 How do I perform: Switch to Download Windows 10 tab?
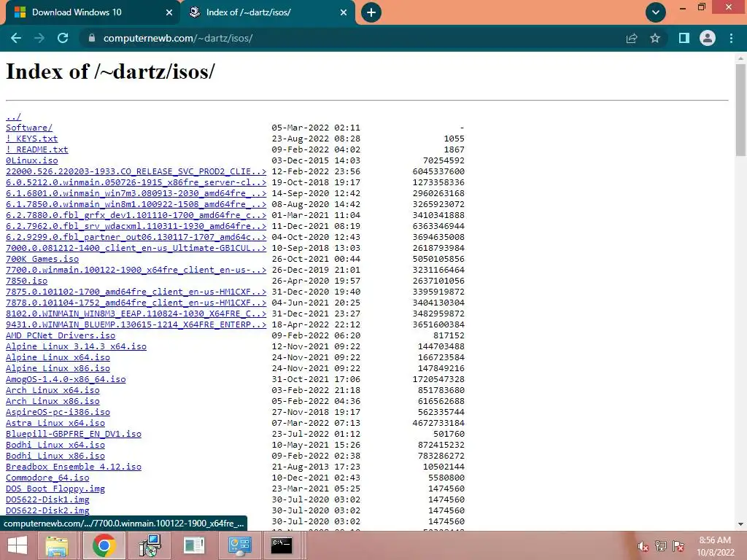[91, 12]
